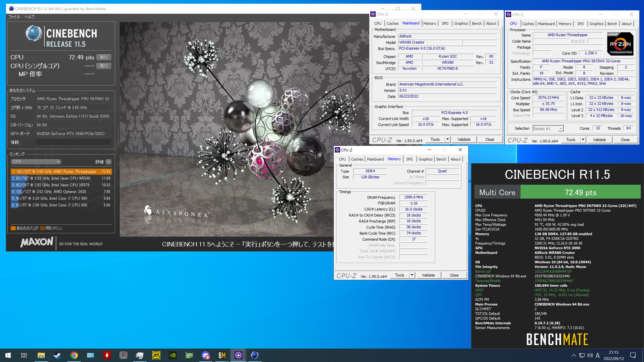Select the ranking row with score 72.49
644x362 pixels.
[61, 172]
